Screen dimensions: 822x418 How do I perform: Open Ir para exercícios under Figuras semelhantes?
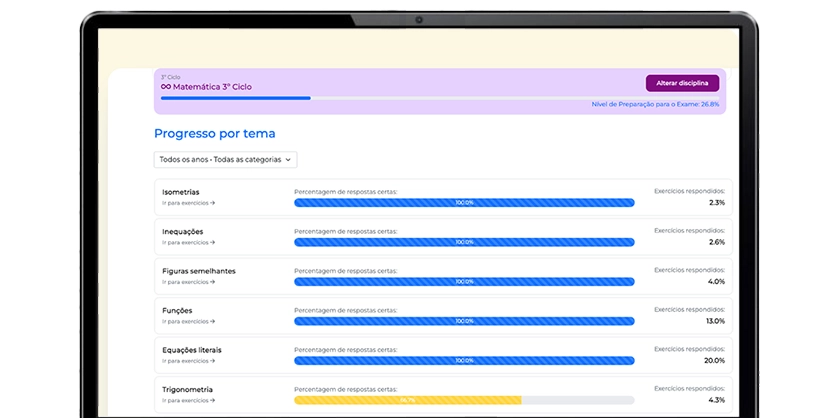tap(188, 282)
